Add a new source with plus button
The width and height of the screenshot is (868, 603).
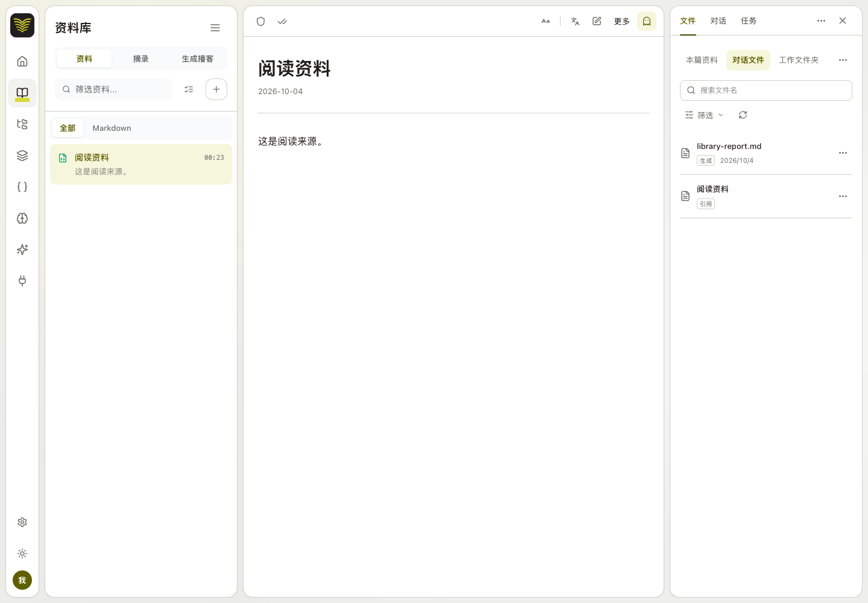click(x=216, y=89)
